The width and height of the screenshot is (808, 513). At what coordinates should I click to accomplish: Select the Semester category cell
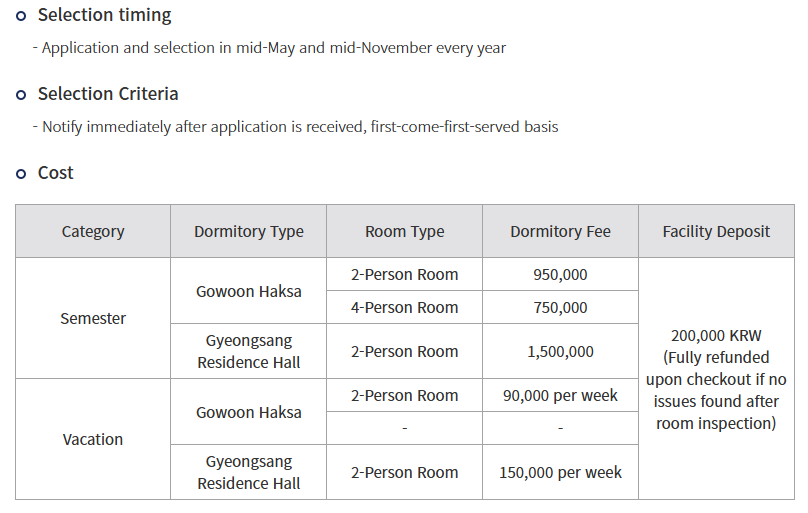(93, 319)
